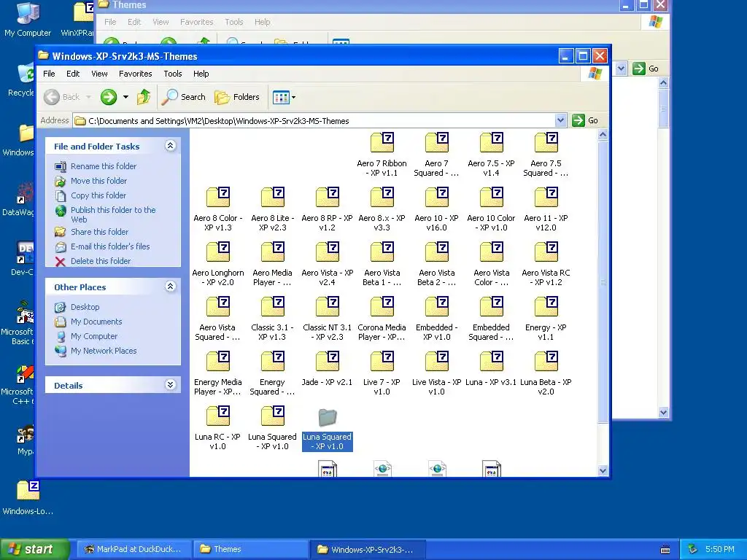Expand the Details panel

[x=171, y=385]
